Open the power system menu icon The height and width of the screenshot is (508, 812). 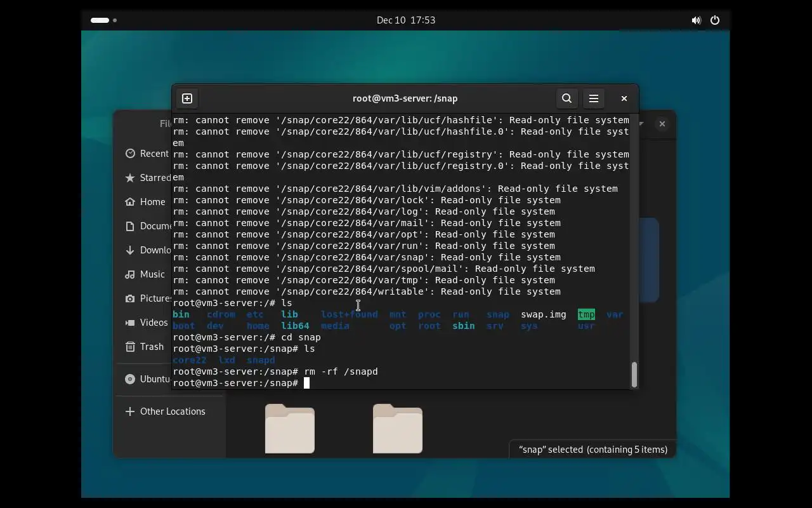click(715, 20)
